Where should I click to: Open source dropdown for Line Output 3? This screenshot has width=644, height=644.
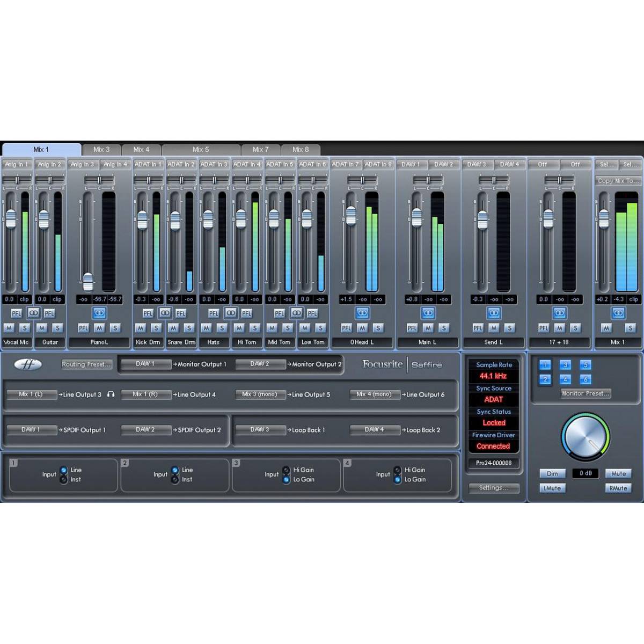[x=31, y=394]
